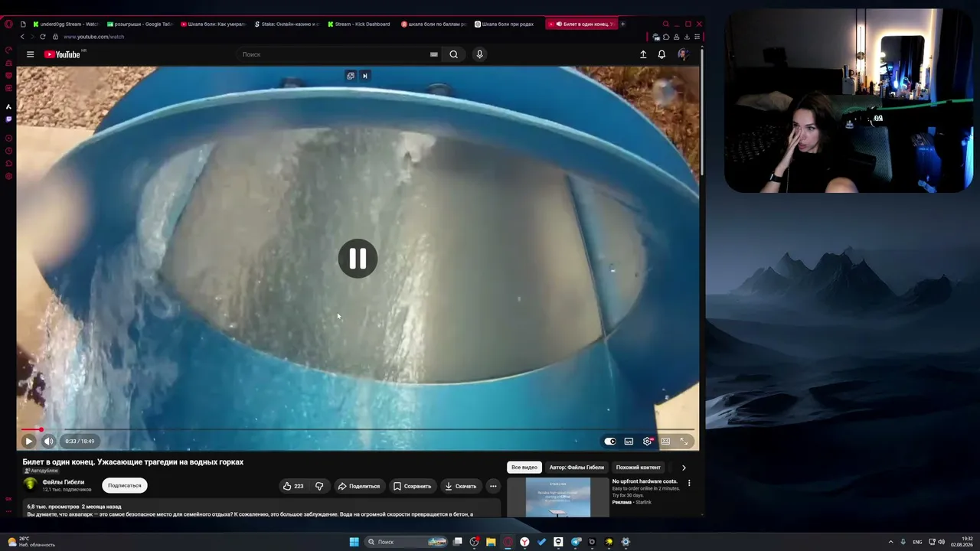The image size is (980, 551).
Task: Dislike the video
Action: 319,486
